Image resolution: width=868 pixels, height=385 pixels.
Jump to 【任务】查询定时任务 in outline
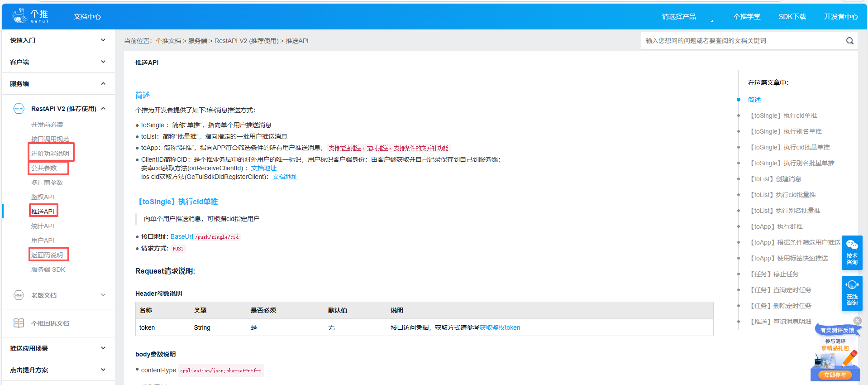point(779,290)
